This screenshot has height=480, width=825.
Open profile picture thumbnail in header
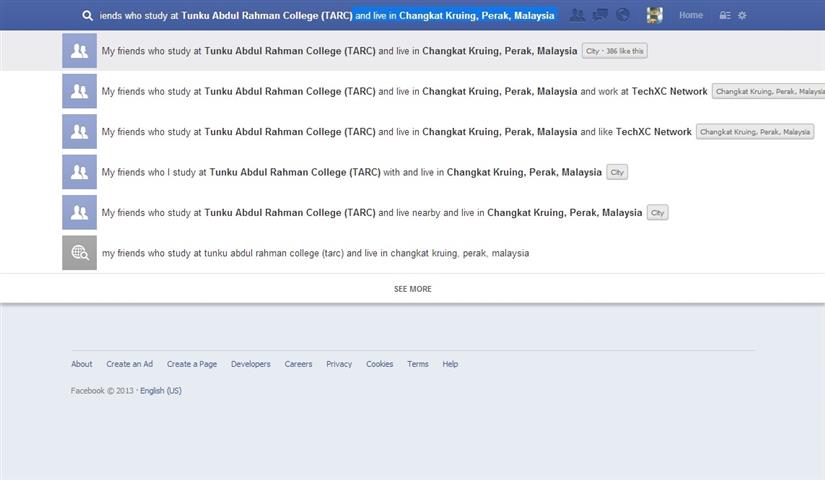[655, 15]
